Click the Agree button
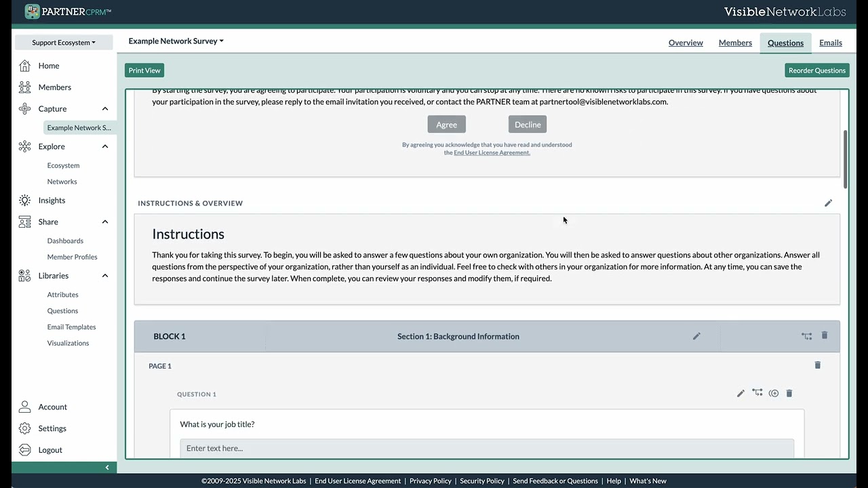Screen dimensions: 868x488 (446, 125)
